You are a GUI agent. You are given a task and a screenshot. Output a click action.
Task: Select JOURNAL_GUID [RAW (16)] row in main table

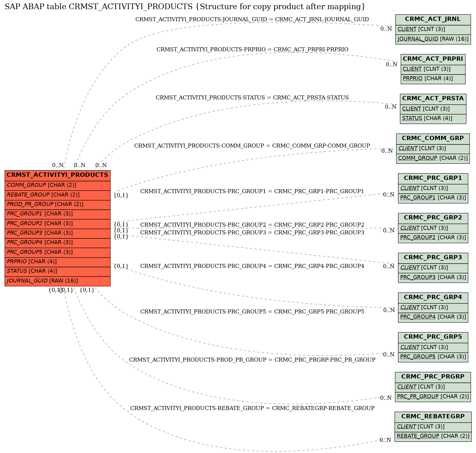coord(58,281)
